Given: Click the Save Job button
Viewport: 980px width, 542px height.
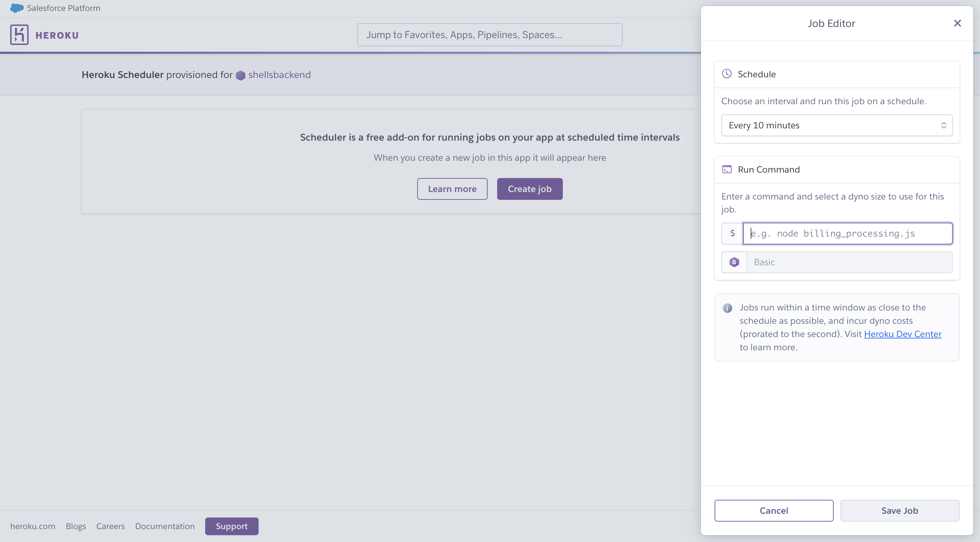Looking at the screenshot, I should coord(900,510).
